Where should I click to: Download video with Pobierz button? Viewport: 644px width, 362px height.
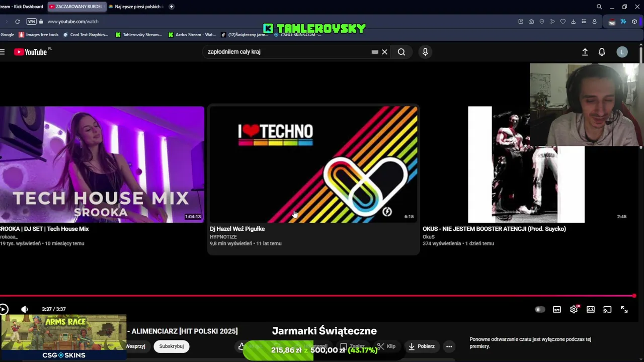coord(422,346)
